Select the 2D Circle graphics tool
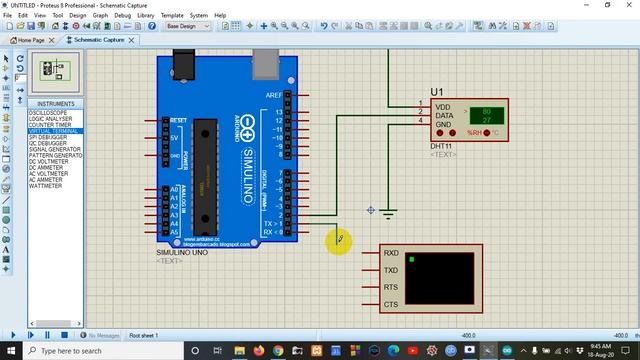The image size is (640, 360). click(x=6, y=220)
